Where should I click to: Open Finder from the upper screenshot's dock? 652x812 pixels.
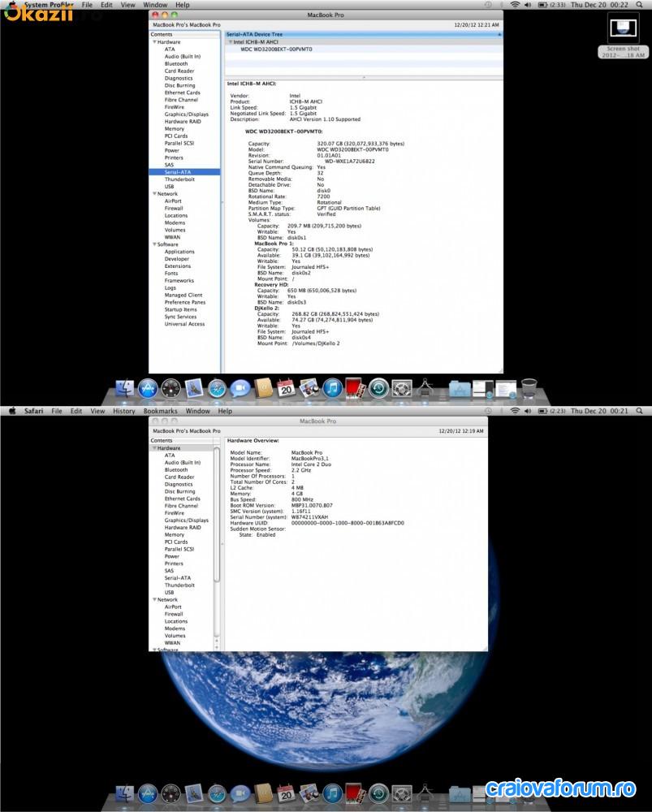coord(124,388)
